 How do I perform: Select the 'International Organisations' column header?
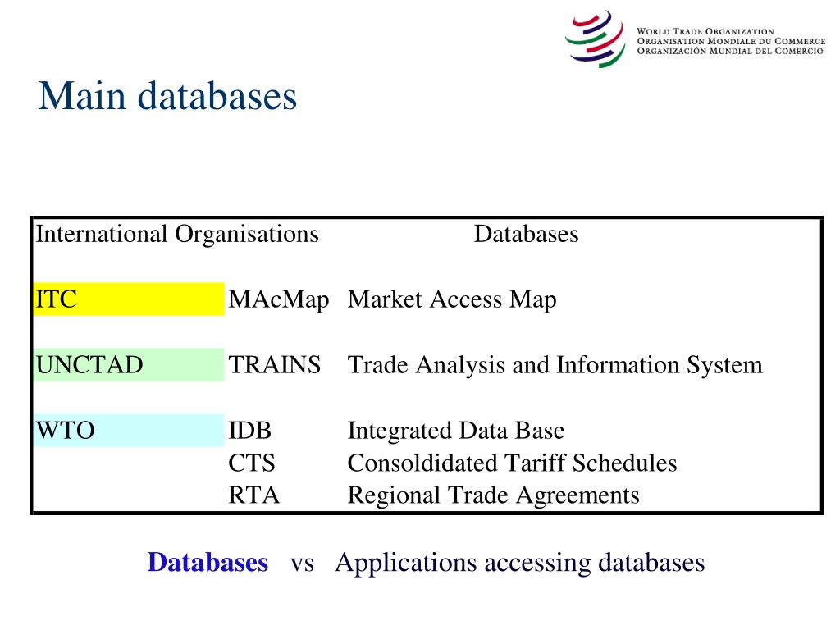click(177, 234)
